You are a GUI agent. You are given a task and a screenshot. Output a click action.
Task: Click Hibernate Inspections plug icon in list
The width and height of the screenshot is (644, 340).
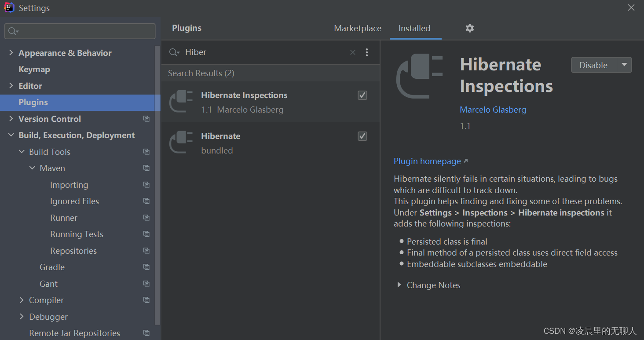point(181,102)
